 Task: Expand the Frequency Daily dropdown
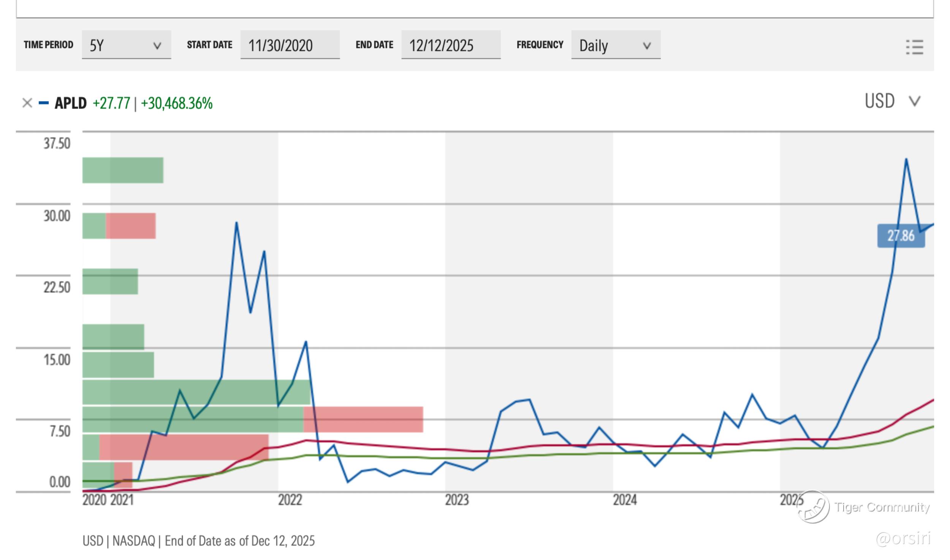coord(615,45)
